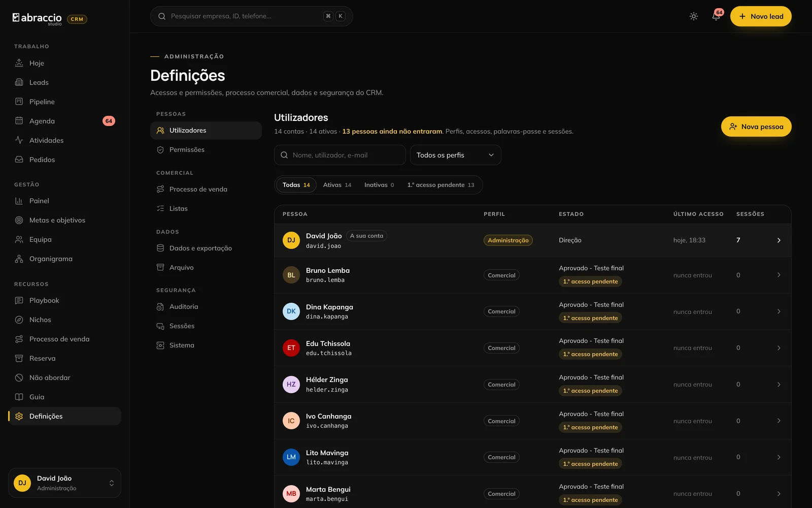The image size is (812, 508).
Task: Open Equipa in the sidebar
Action: [x=64, y=239]
